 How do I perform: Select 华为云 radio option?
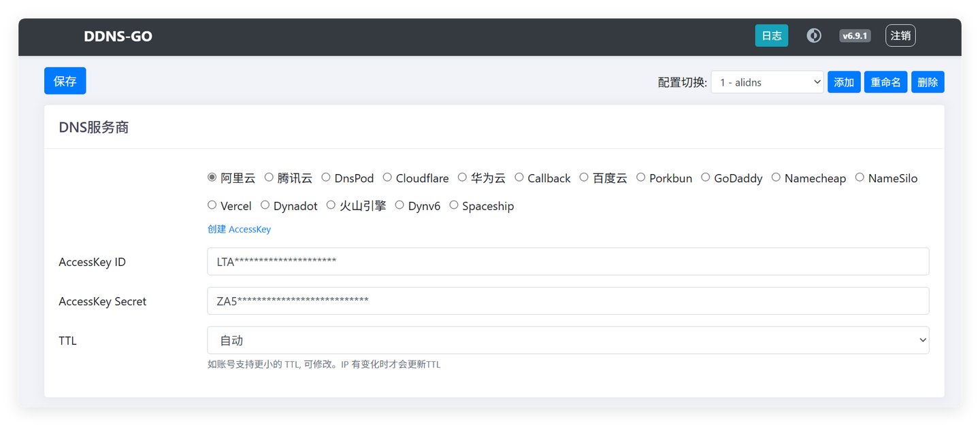coord(461,177)
